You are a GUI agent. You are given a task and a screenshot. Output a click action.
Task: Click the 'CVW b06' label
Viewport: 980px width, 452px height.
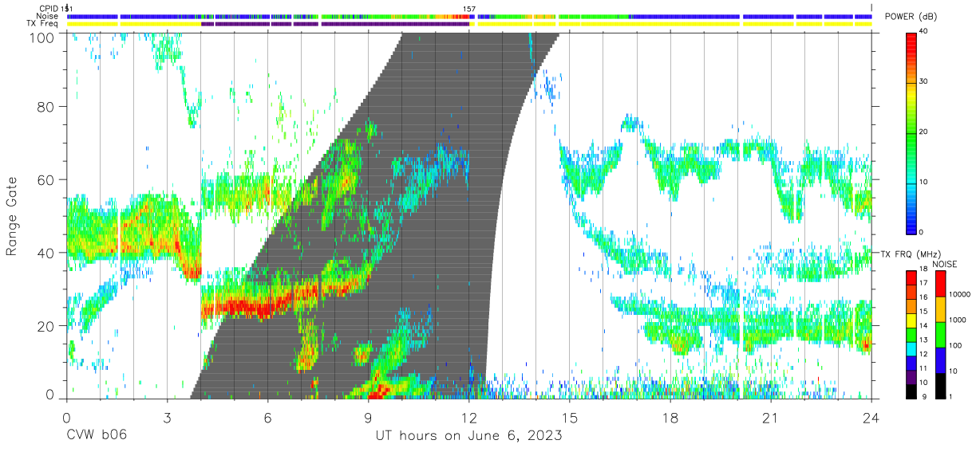click(97, 436)
